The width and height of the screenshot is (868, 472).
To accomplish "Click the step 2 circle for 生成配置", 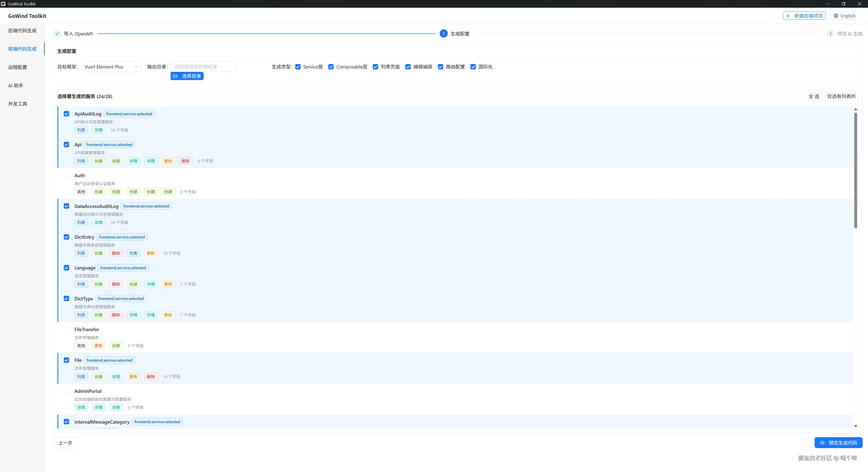I will pyautogui.click(x=443, y=34).
